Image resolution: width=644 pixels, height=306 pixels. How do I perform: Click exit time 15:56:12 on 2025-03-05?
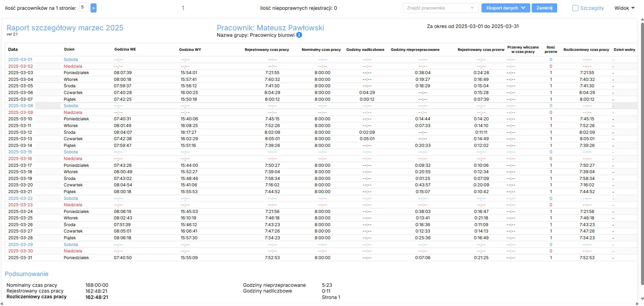[x=189, y=86]
